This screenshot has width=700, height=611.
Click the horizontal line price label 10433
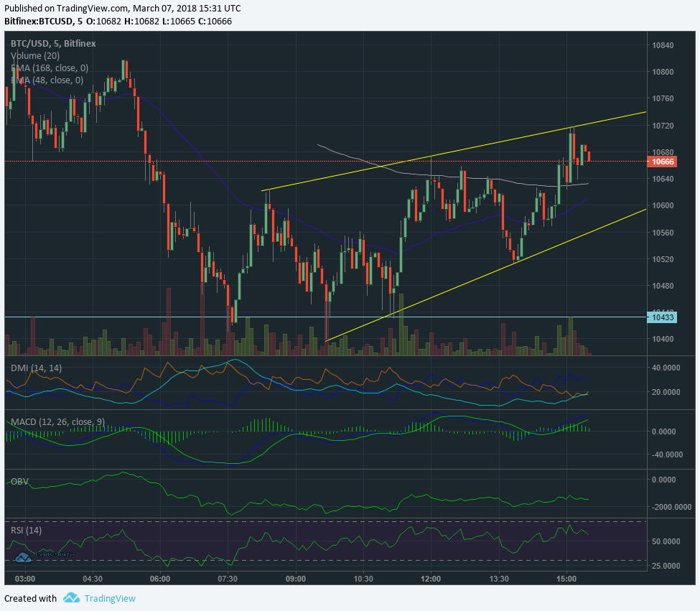point(662,317)
